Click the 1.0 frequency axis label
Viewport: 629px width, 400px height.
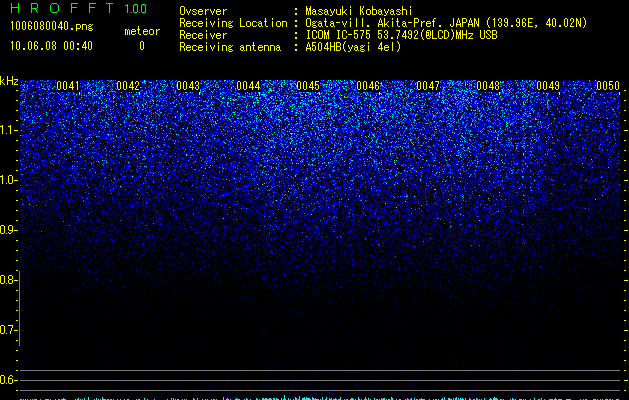[8, 180]
